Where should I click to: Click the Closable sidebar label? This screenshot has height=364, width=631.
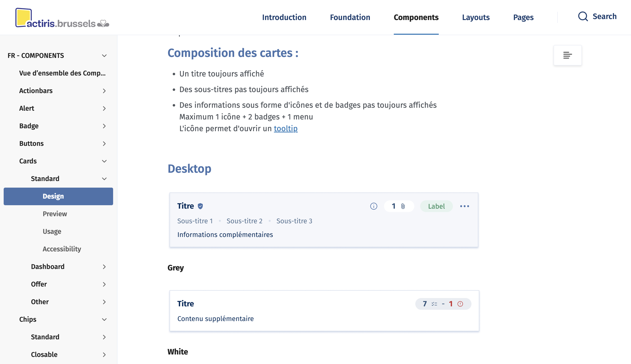pyautogui.click(x=44, y=354)
